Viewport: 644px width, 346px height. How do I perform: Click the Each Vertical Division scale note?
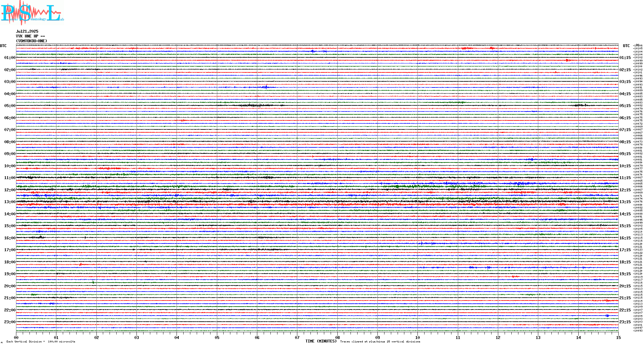coord(41,342)
